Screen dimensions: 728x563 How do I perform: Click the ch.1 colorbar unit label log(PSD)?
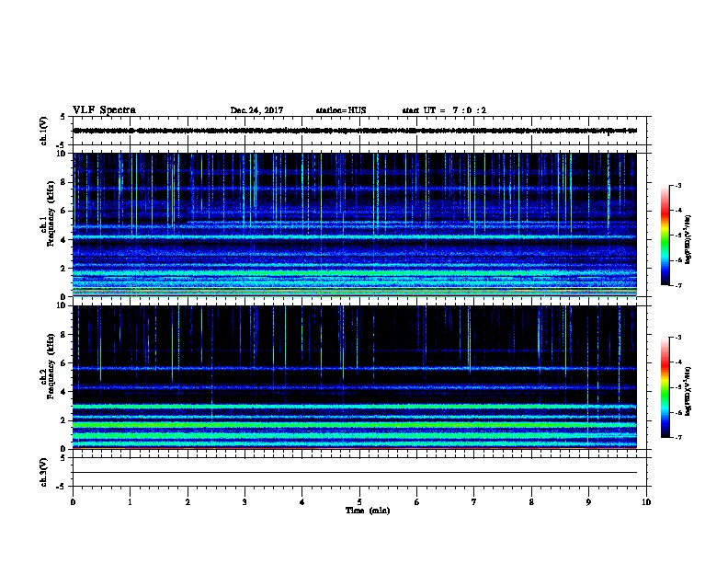tap(688, 239)
